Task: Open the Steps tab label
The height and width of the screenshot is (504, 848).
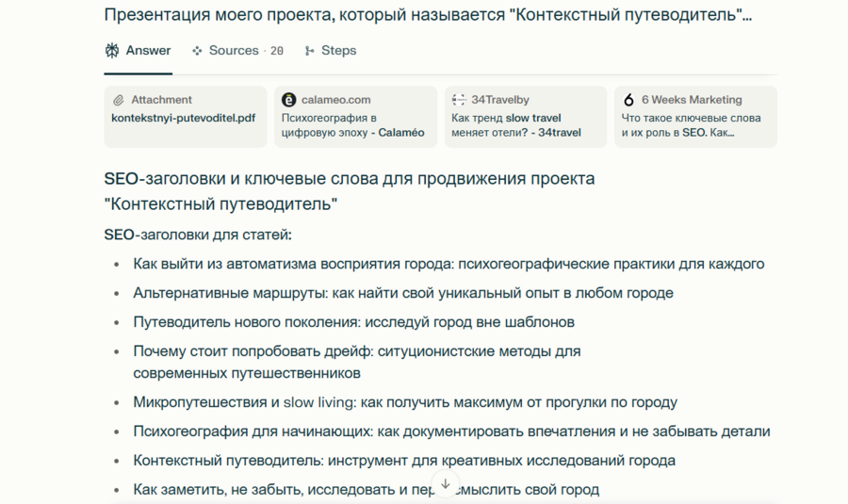Action: 338,51
